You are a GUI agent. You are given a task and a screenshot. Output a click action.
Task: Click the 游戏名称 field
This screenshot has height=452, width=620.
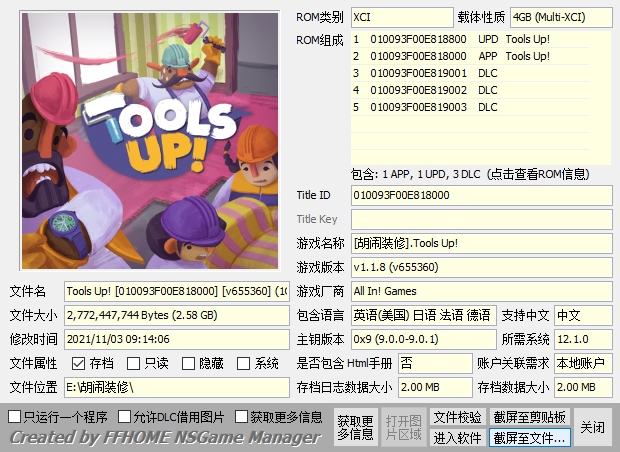point(482,243)
